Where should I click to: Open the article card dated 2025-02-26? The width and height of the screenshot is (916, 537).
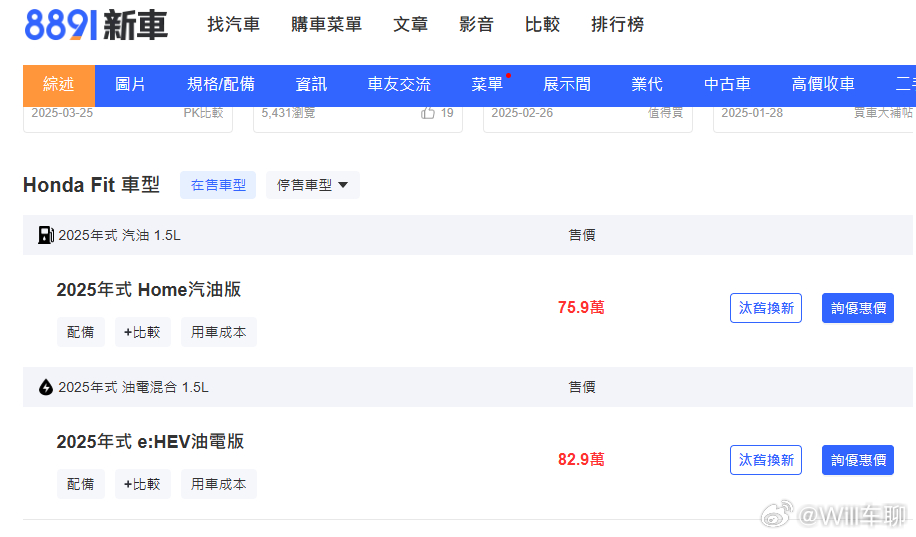(588, 119)
